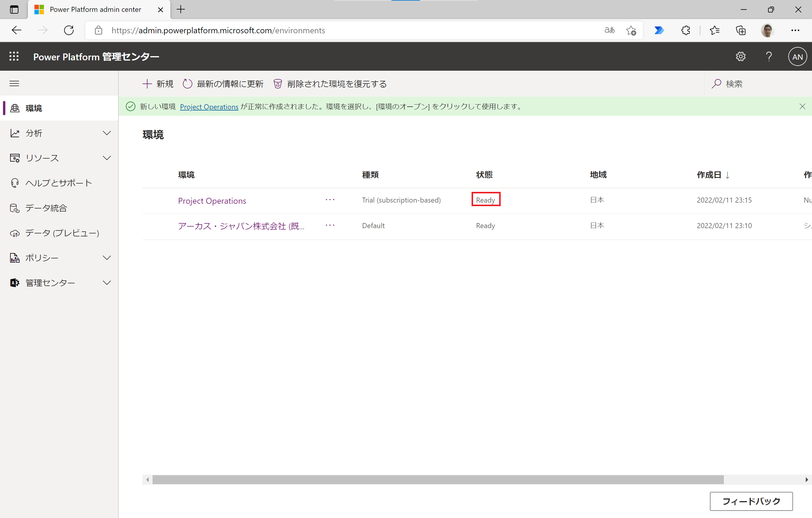The height and width of the screenshot is (518, 812).
Task: Click the scrollbar left arrow
Action: [x=148, y=479]
